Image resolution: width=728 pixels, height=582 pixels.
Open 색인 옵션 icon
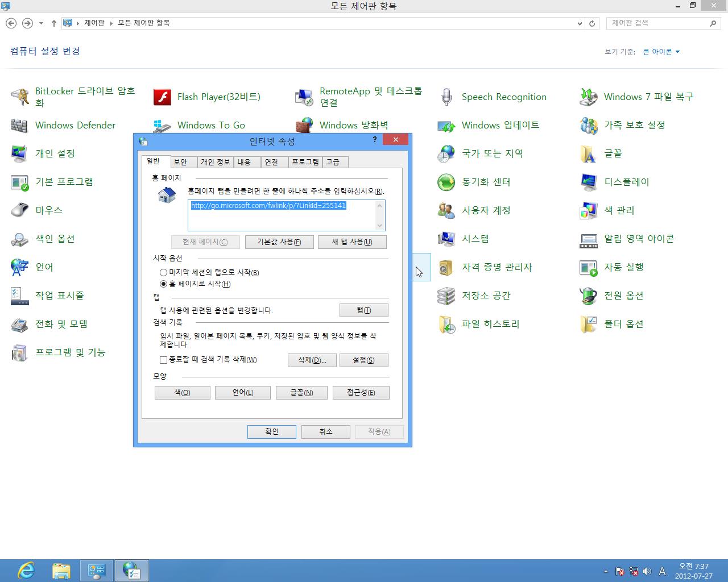tap(20, 239)
